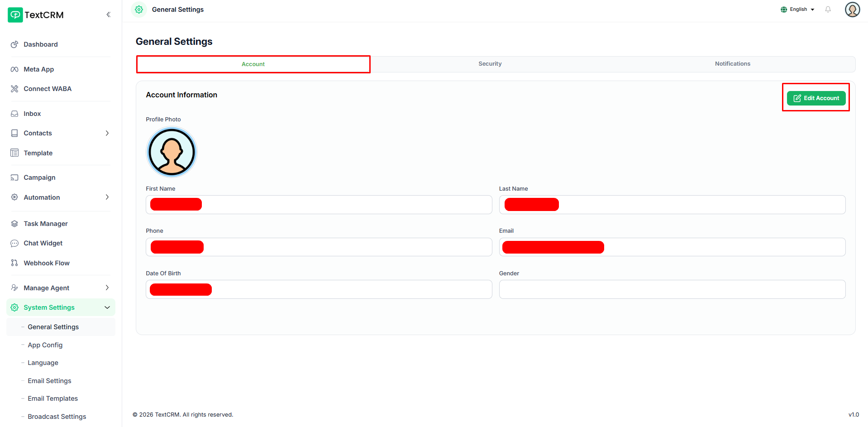Viewport: 868px width, 427px height.
Task: Click the TextCRM logo icon
Action: [x=15, y=15]
